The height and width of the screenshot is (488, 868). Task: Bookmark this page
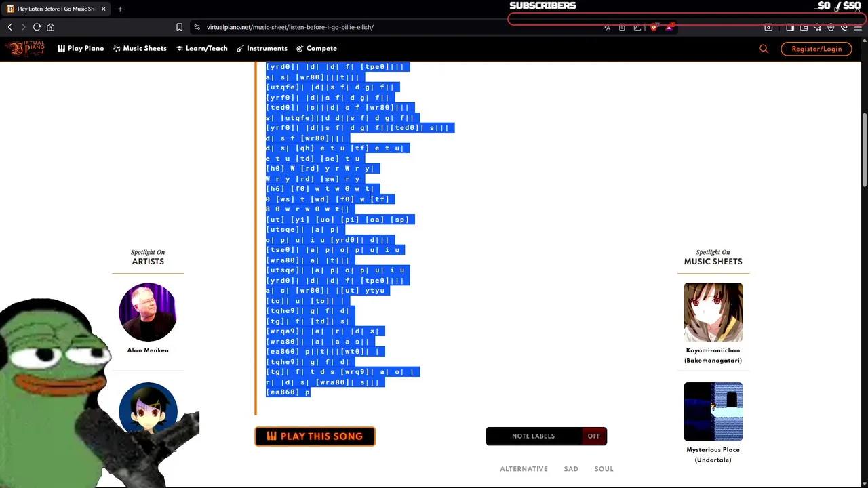coord(179,27)
